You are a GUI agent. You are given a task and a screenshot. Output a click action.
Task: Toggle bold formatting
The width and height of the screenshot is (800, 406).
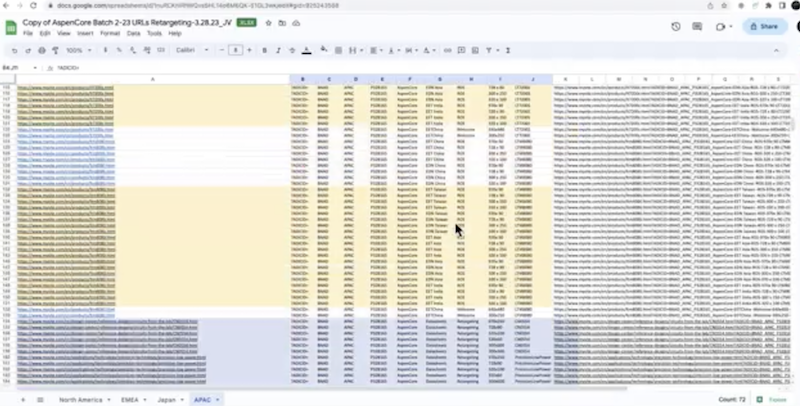click(x=264, y=50)
